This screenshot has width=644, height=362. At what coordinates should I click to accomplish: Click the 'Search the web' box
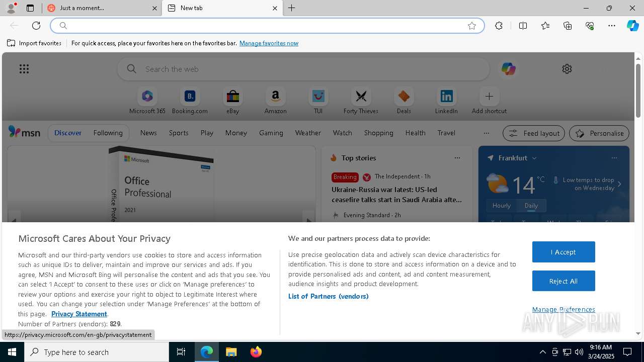(303, 69)
